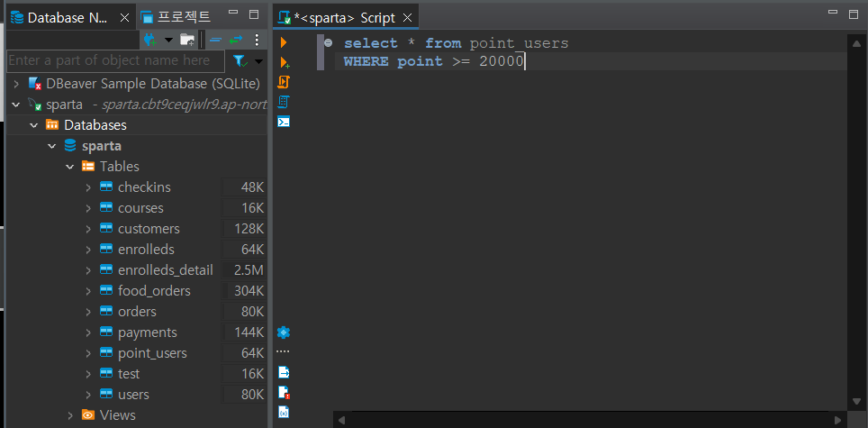Maximize the SQL editor panel

(854, 14)
